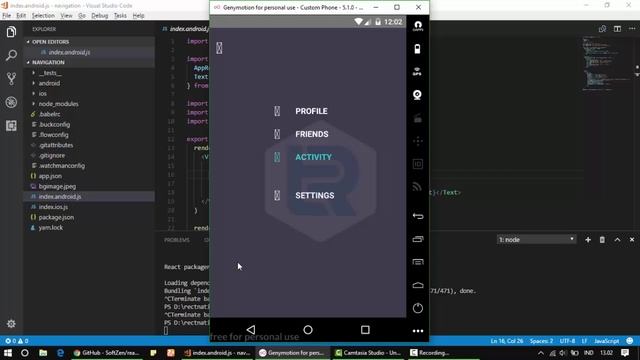Open the terminal selector '1: node' dropdown
640x360 pixels.
536,240
